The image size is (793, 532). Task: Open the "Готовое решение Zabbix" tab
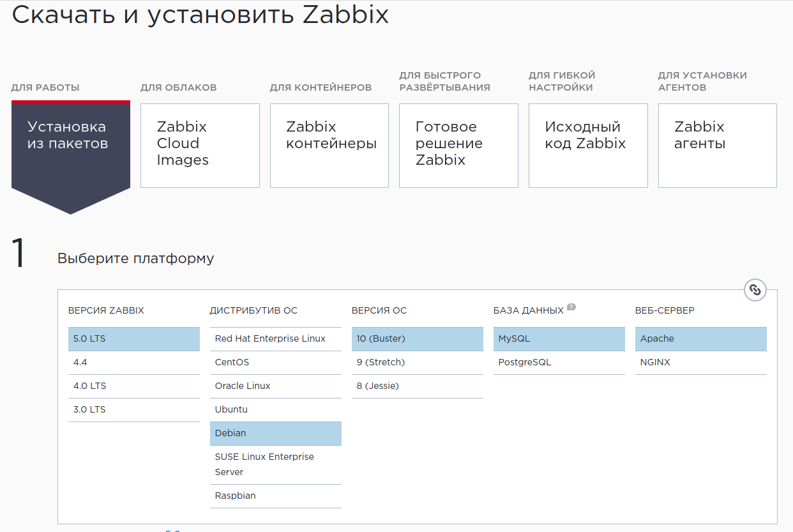(x=458, y=146)
